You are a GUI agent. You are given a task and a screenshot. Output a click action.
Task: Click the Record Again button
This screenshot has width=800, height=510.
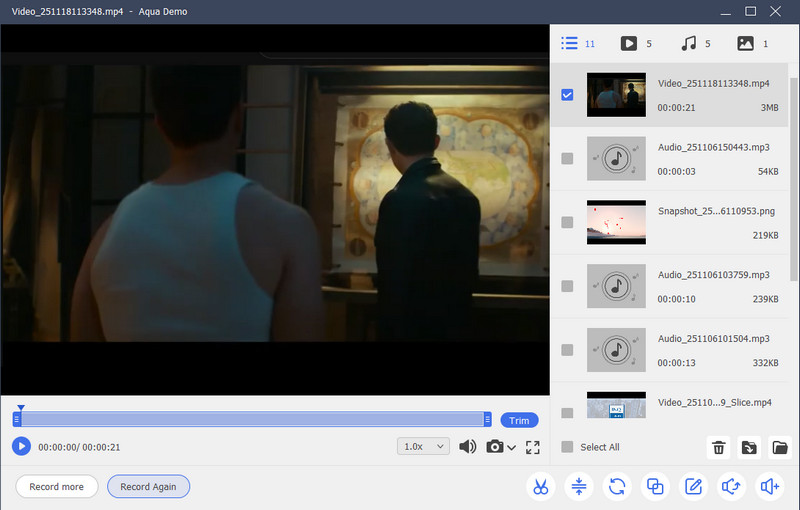[148, 487]
